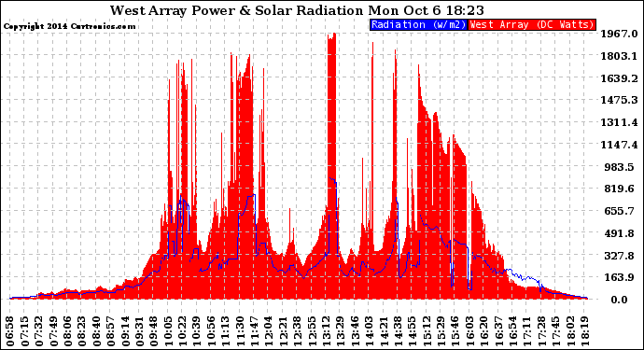Click the 1803.1 y-axis value
644x350 pixels.
[x=620, y=56]
